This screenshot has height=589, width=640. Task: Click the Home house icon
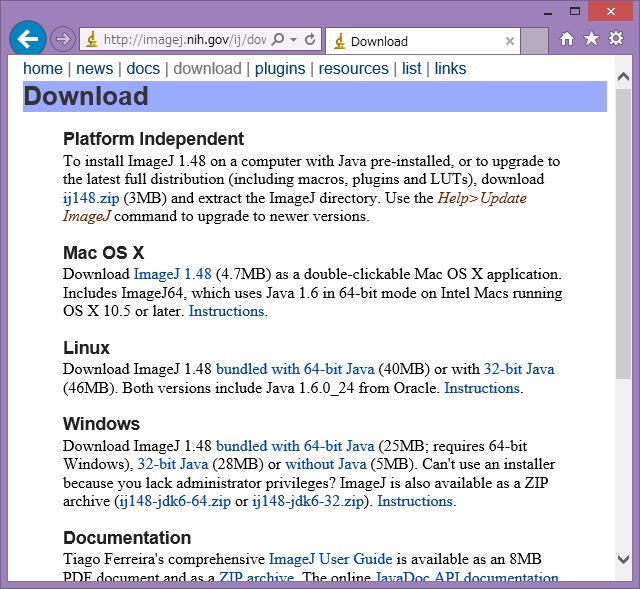567,39
